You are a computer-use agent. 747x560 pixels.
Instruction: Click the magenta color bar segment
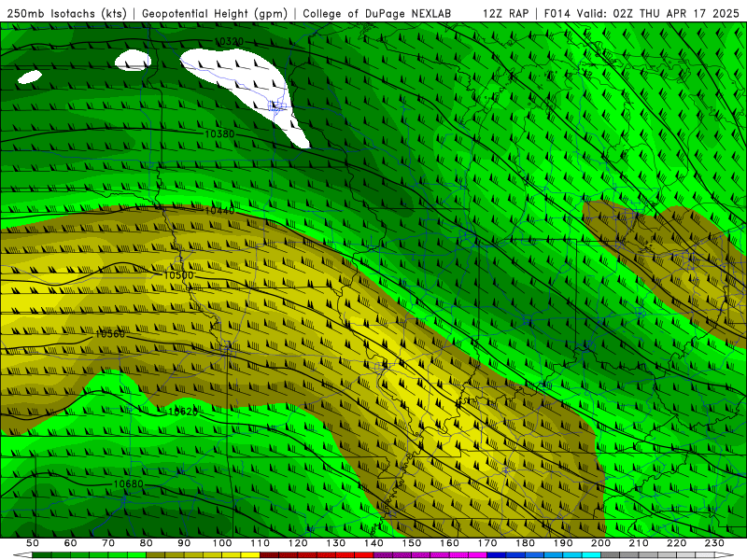coord(478,555)
